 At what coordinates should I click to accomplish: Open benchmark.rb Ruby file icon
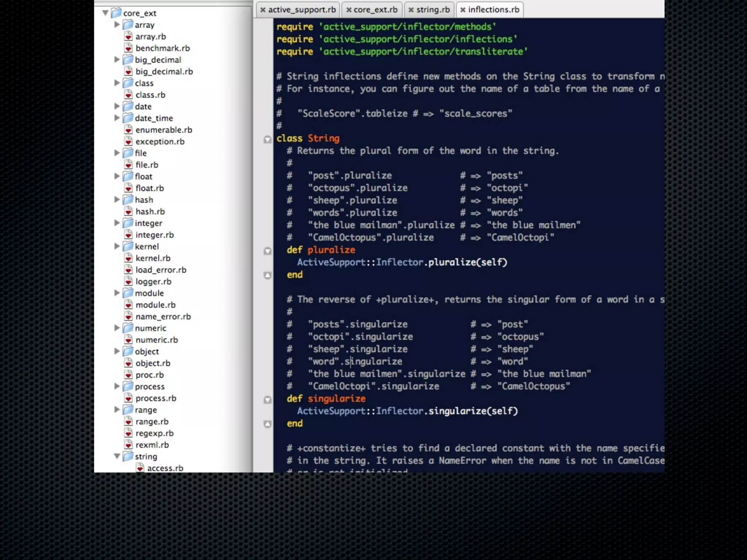(x=128, y=48)
